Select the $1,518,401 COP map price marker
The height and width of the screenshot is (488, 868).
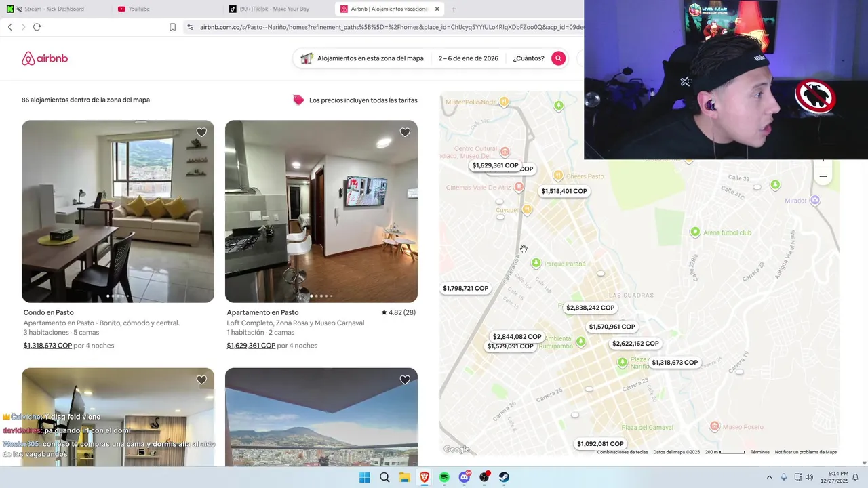point(564,191)
